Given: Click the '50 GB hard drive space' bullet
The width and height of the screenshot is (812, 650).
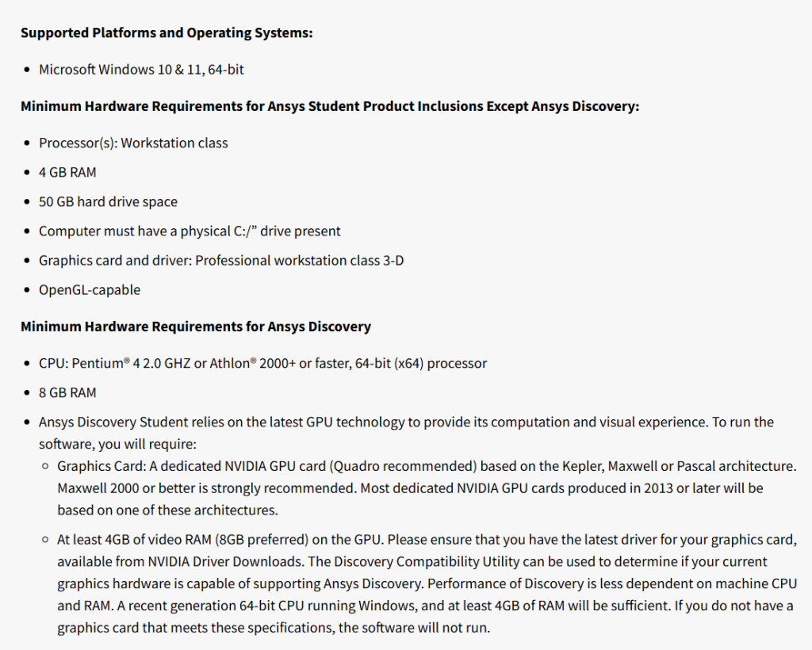Looking at the screenshot, I should click(x=108, y=202).
